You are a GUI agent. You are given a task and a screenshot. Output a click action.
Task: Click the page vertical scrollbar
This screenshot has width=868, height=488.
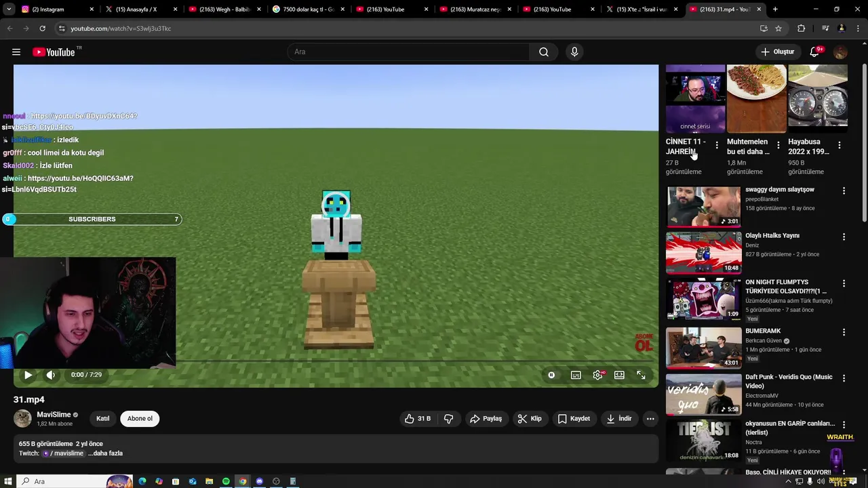point(864,142)
